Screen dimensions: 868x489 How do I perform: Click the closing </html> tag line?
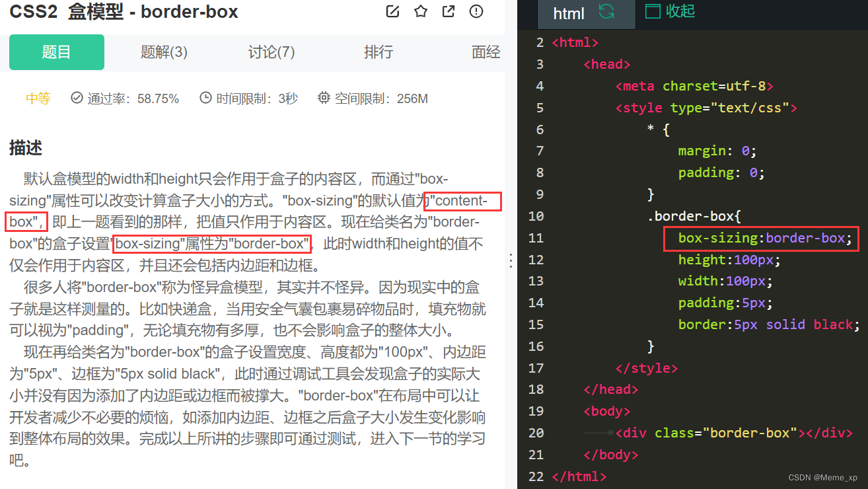[579, 476]
